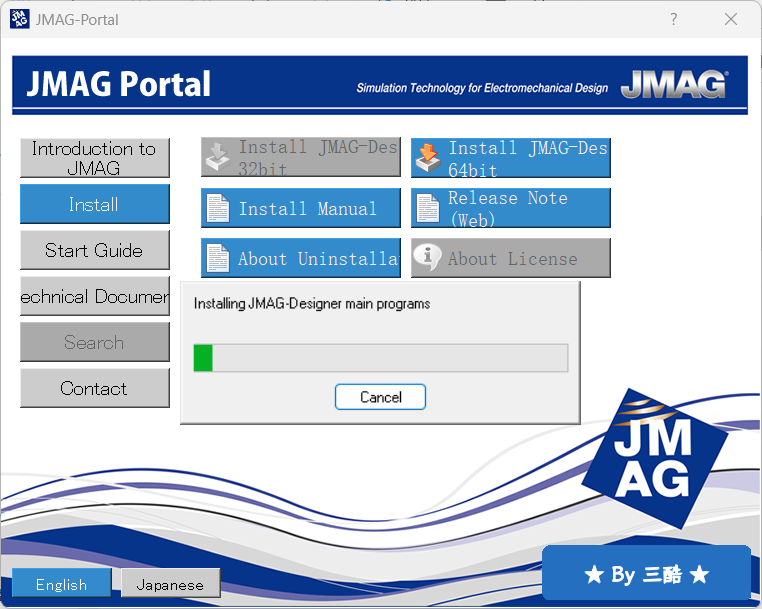
Task: Click the 'Installing JMAG-Designer main programs' text
Action: coord(312,304)
